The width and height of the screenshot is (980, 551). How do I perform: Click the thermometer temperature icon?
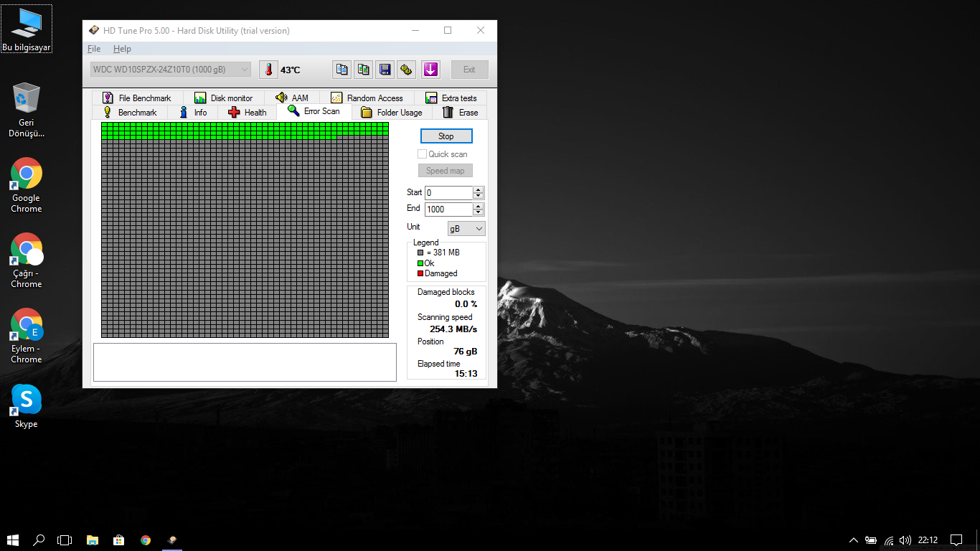[268, 70]
